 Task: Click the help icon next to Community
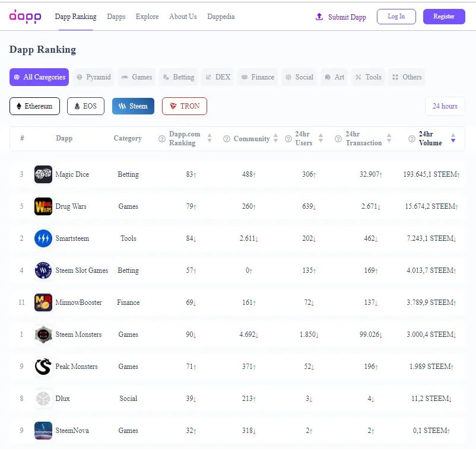point(227,139)
